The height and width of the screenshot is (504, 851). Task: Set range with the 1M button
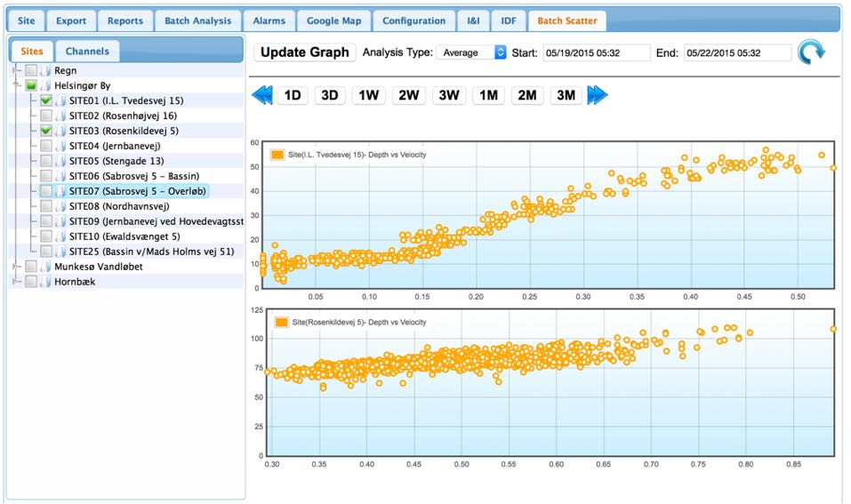488,95
